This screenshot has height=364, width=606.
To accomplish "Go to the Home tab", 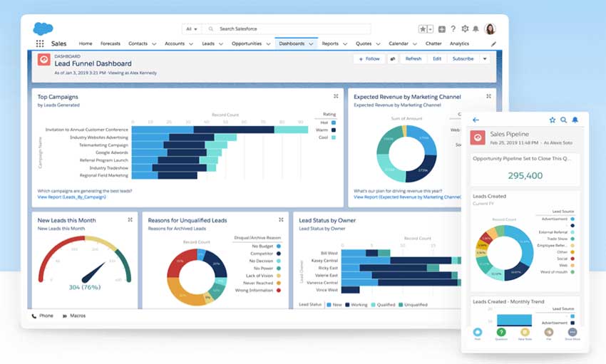I will [x=86, y=43].
